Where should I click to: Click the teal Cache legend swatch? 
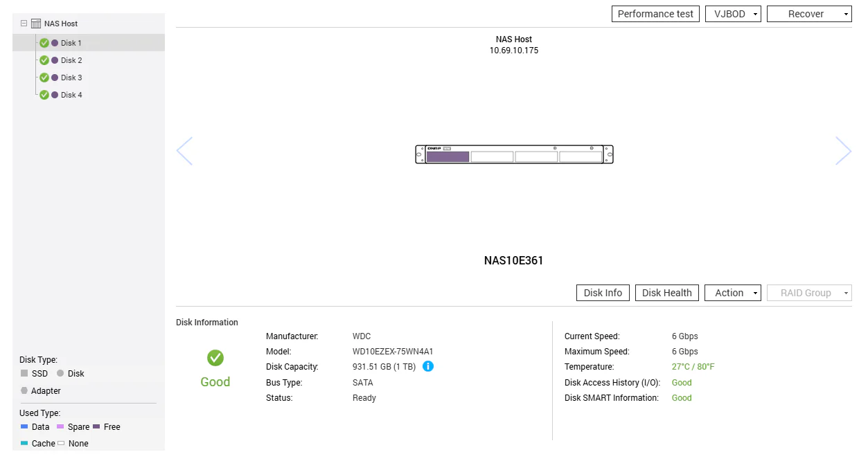(x=24, y=443)
